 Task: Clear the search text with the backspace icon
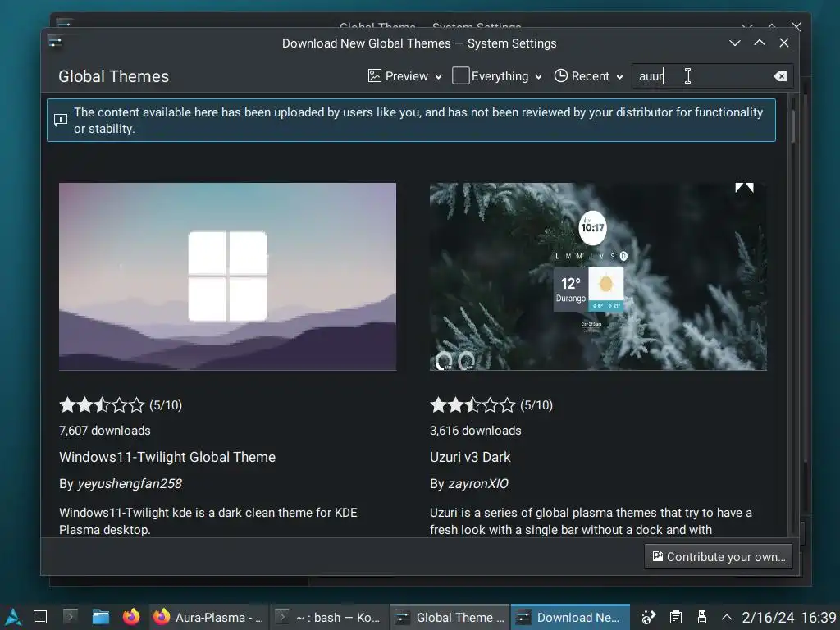(781, 76)
